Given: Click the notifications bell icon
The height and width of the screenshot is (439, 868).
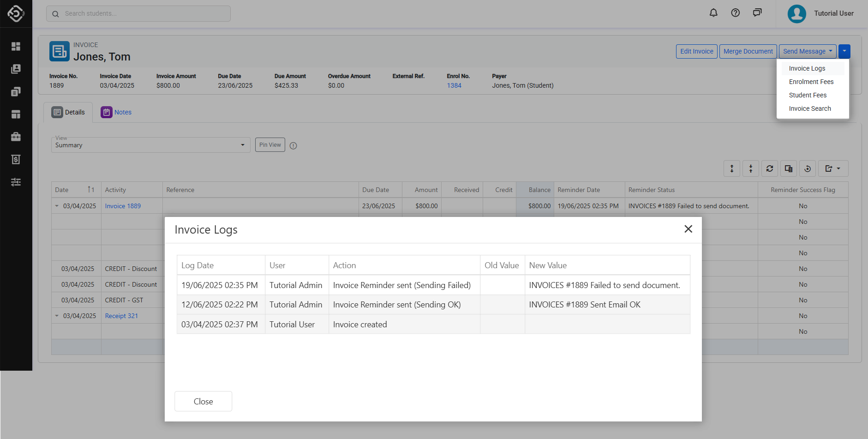Looking at the screenshot, I should tap(713, 13).
